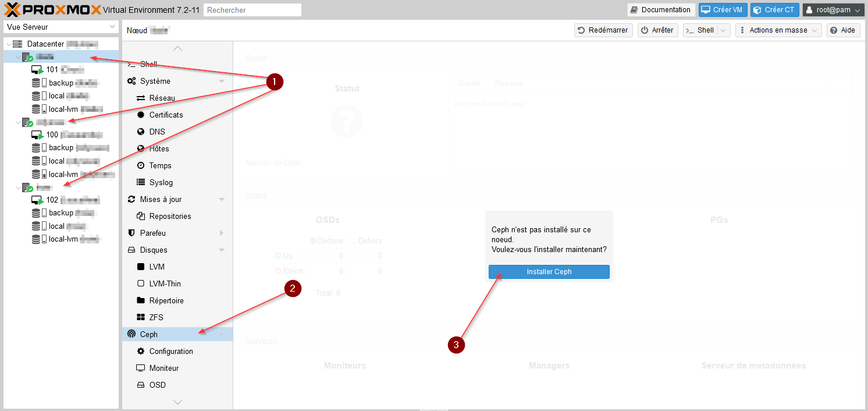
Task: Click the Créer VM button
Action: 723,10
